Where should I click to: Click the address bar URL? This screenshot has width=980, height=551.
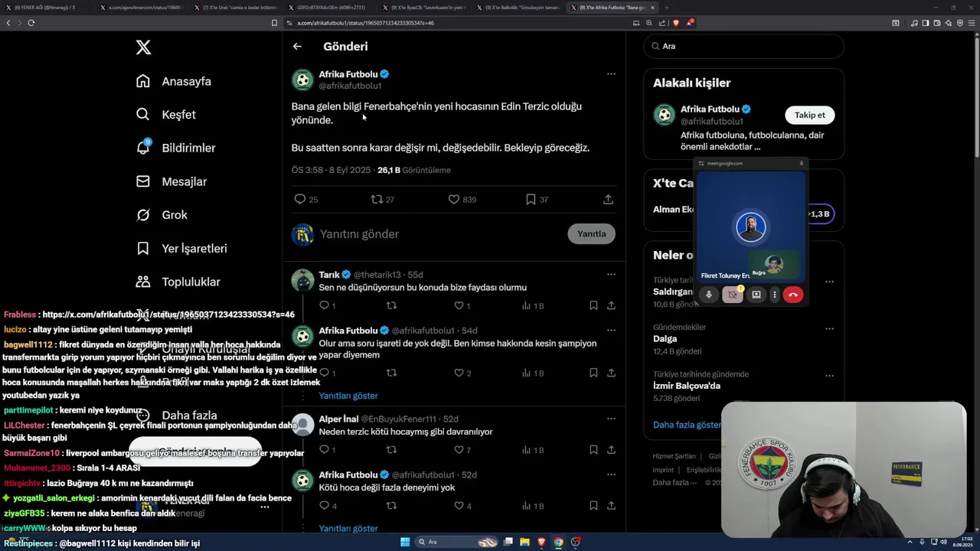click(x=366, y=23)
